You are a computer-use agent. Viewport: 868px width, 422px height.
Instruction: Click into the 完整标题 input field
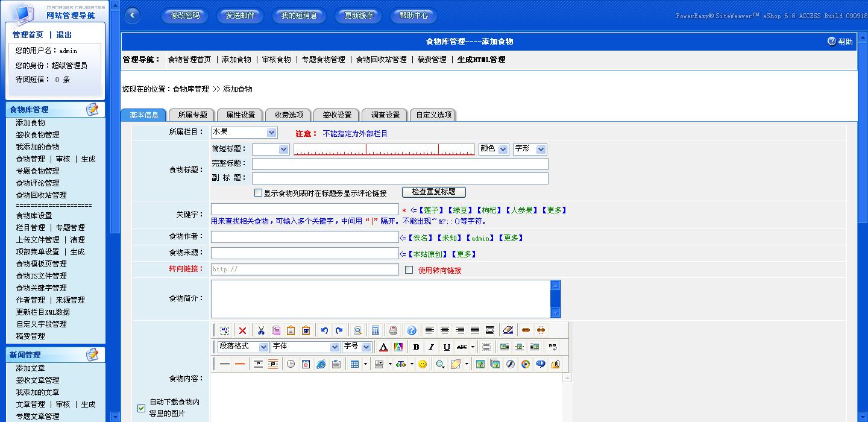click(x=400, y=164)
